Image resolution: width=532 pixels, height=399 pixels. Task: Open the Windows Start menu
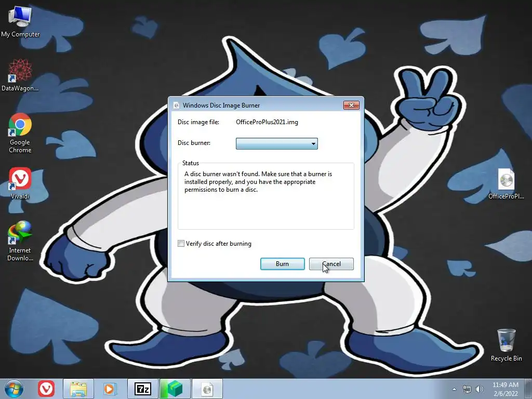point(14,389)
